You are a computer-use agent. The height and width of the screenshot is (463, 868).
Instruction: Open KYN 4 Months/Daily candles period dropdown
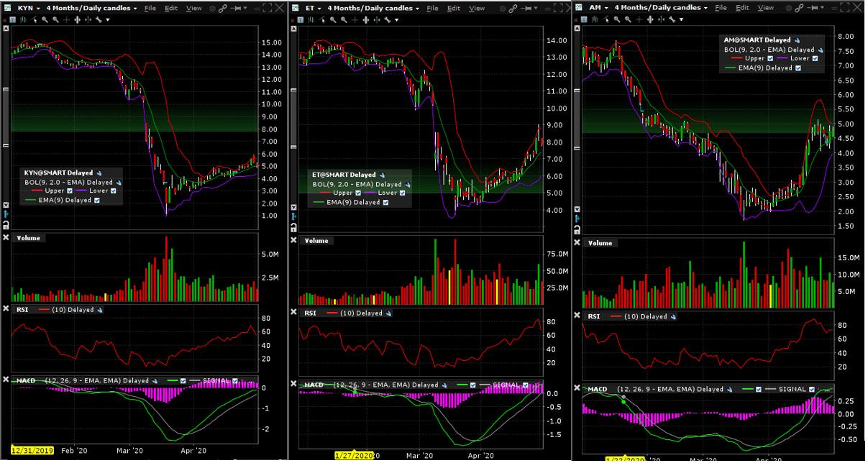coord(135,9)
